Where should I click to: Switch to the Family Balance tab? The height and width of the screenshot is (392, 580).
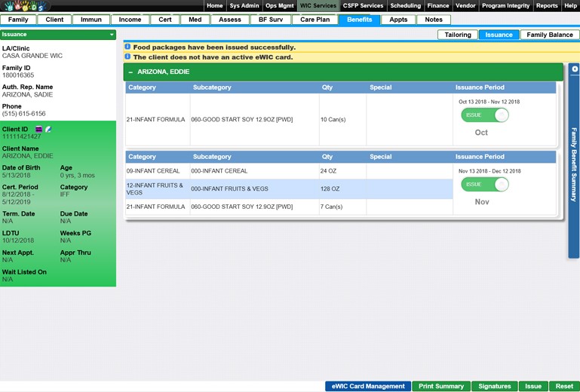549,35
